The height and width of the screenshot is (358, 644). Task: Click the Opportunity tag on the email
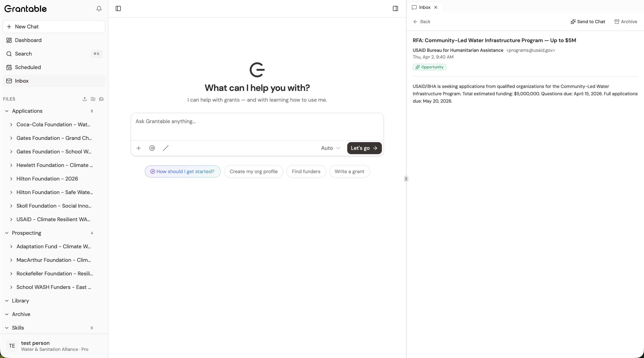tap(429, 67)
